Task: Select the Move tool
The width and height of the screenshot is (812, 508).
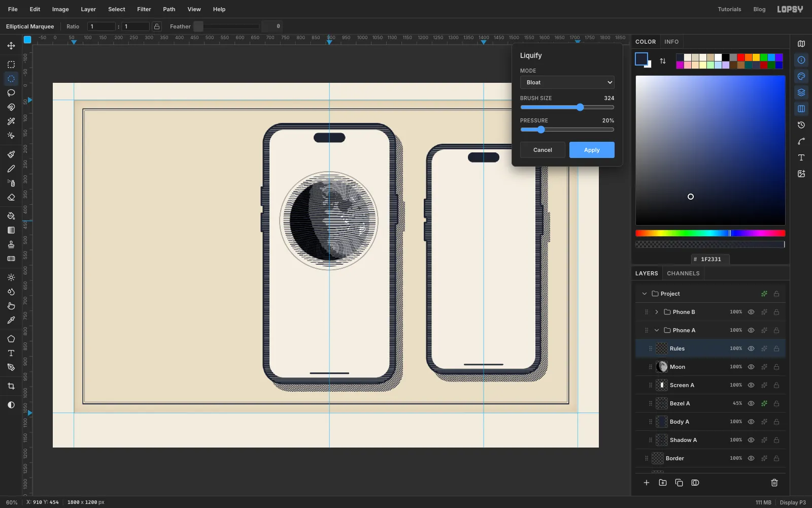Action: click(x=11, y=46)
